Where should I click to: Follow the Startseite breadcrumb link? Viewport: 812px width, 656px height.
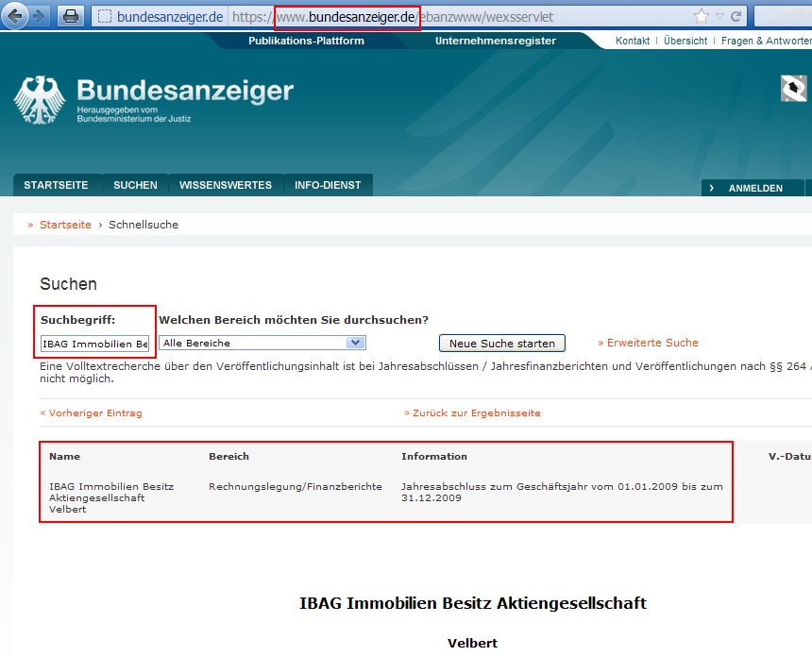65,225
